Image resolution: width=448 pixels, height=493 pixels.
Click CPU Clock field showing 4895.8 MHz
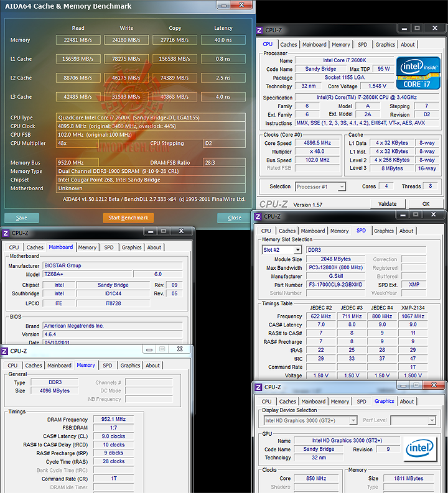pyautogui.click(x=151, y=126)
